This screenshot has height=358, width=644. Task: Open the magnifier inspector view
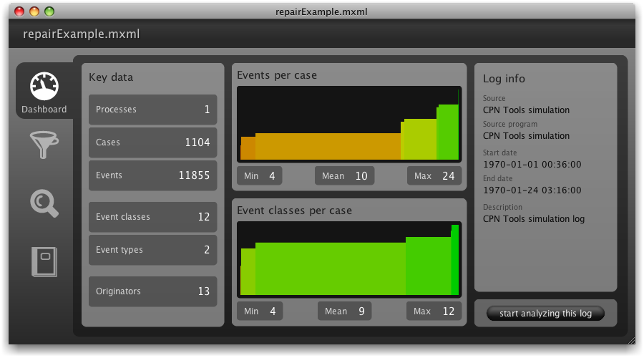click(44, 203)
